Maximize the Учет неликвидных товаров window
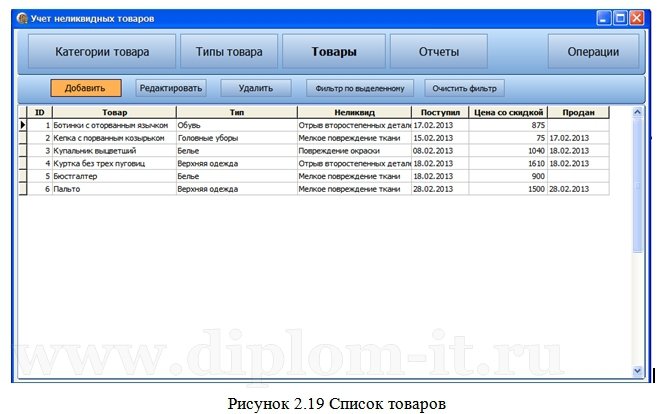 point(620,18)
